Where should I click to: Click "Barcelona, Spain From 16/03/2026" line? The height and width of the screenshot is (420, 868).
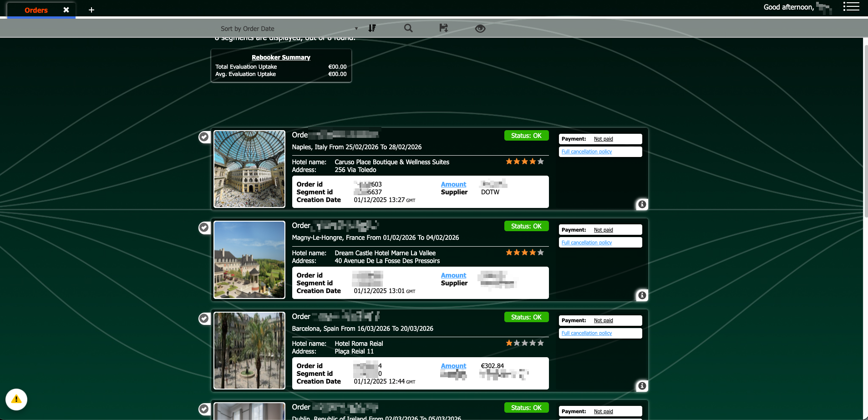pos(363,329)
